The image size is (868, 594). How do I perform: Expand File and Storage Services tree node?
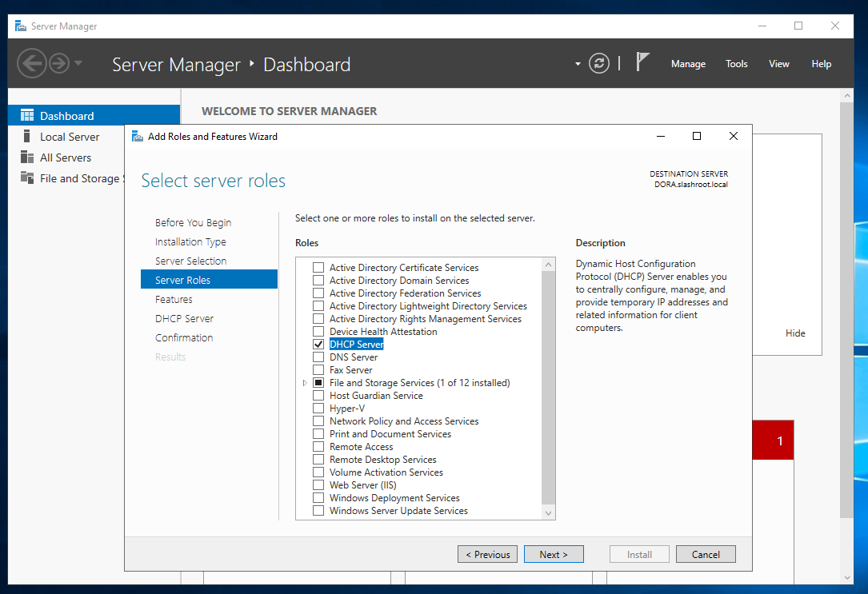point(305,383)
